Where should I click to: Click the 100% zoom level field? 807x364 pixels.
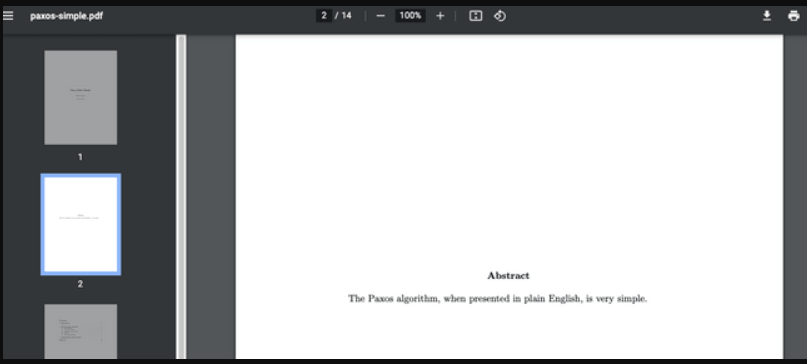coord(410,15)
